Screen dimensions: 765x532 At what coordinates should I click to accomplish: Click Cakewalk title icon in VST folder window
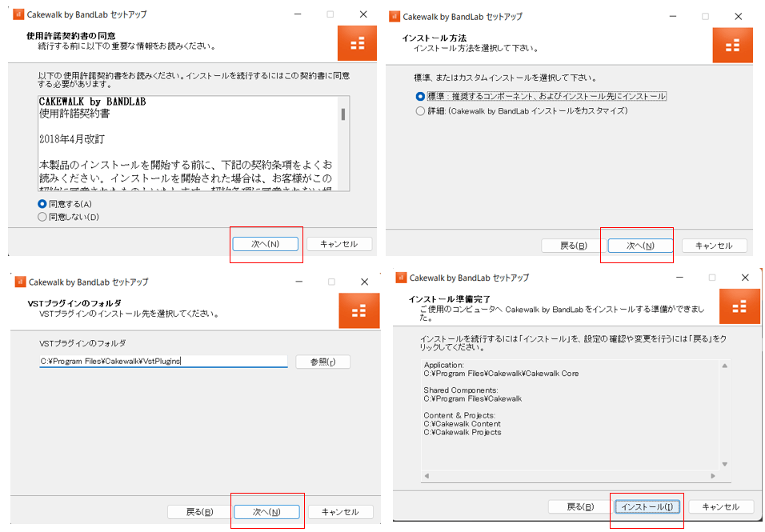pyautogui.click(x=21, y=282)
